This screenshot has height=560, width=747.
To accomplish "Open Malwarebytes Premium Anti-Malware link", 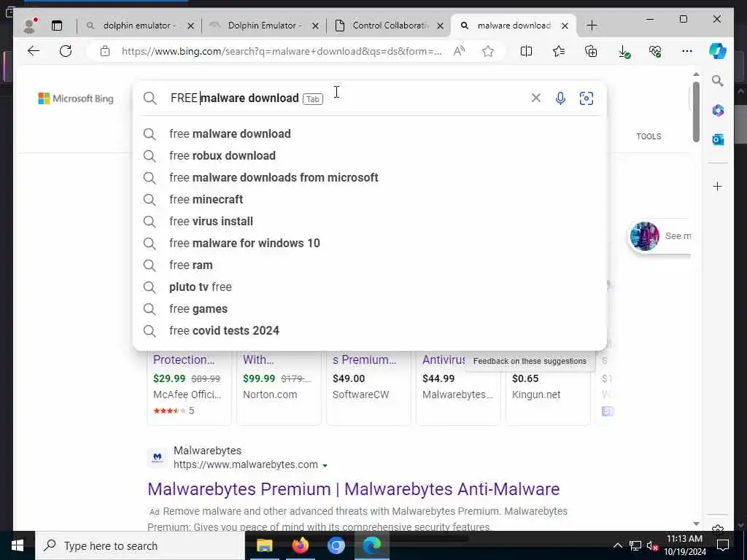I will coord(354,489).
